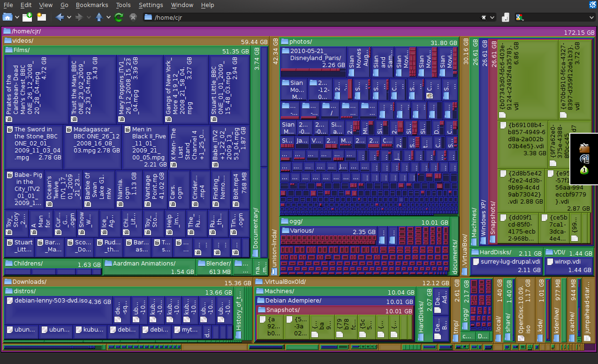Image resolution: width=598 pixels, height=364 pixels.
Task: Select the Debian Adempiere/ folder header
Action: 335,301
